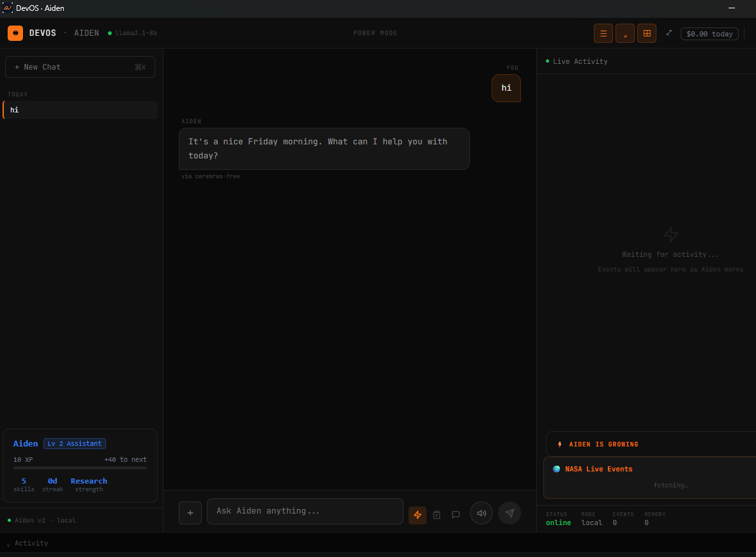756x557 pixels.
Task: Click the send message paper plane icon
Action: [509, 513]
